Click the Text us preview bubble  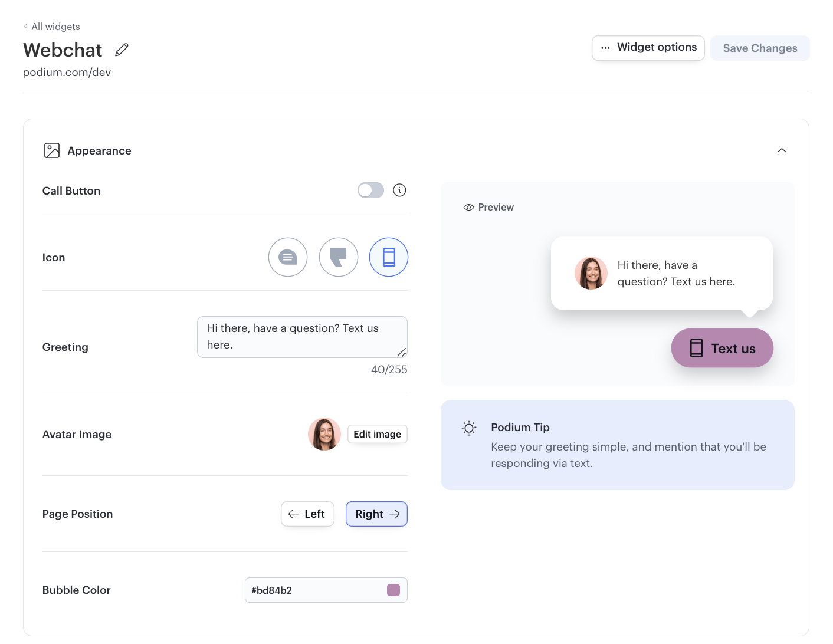click(x=722, y=348)
